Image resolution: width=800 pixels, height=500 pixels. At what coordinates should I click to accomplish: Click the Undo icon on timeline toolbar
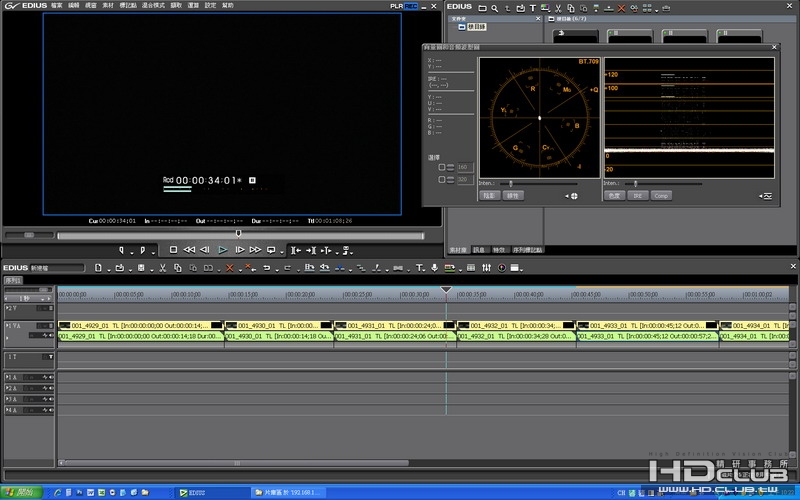coord(266,268)
